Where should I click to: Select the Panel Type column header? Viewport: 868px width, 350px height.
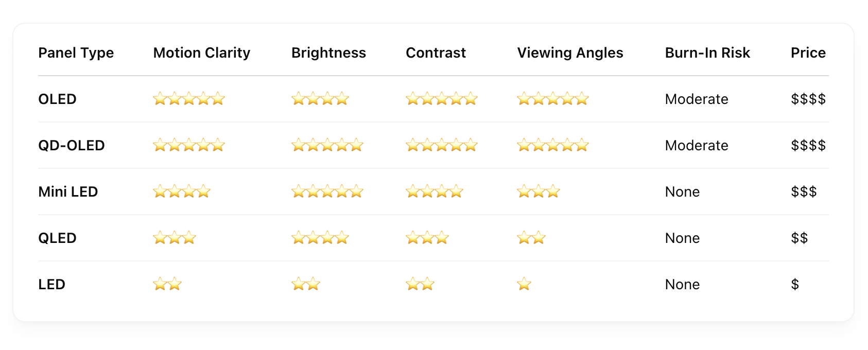point(76,53)
